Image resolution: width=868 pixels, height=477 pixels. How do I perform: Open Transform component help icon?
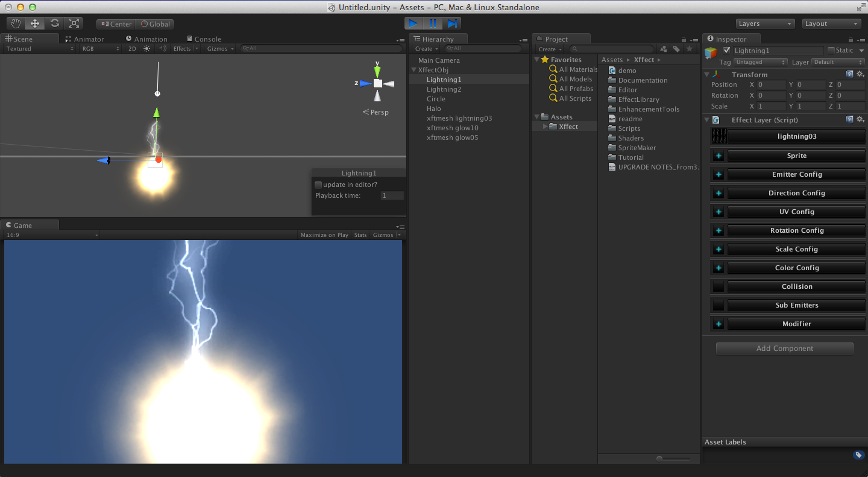point(850,74)
